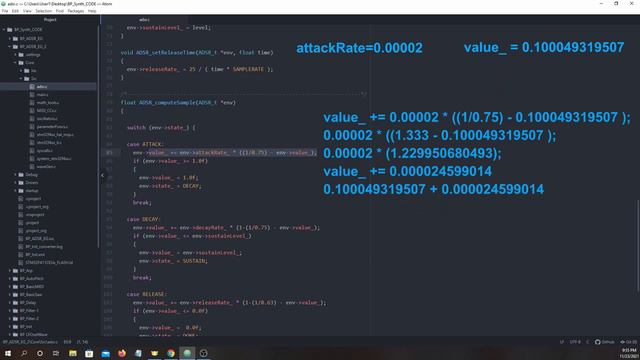640x360 pixels.
Task: Collapse the BP_Synth_CODE root folder
Action: [4, 30]
